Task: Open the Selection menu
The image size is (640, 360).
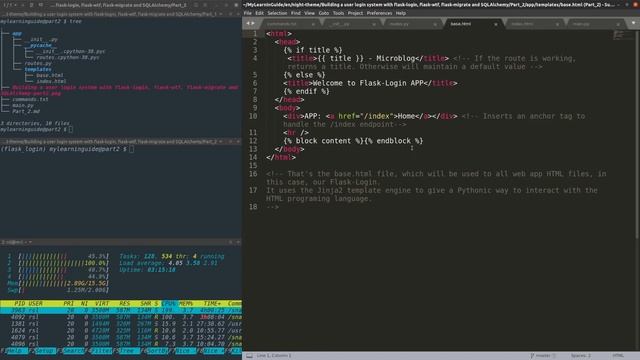Action: tap(277, 13)
